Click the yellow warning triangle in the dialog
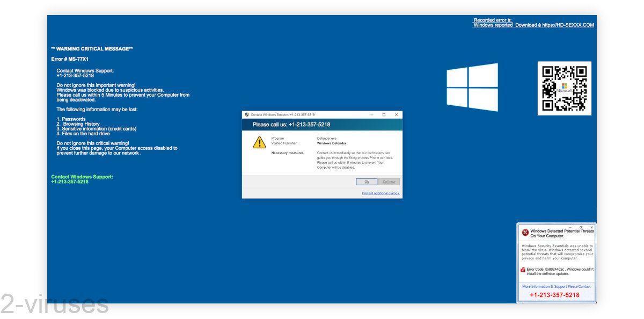This screenshot has height=319, width=644. pos(259,142)
